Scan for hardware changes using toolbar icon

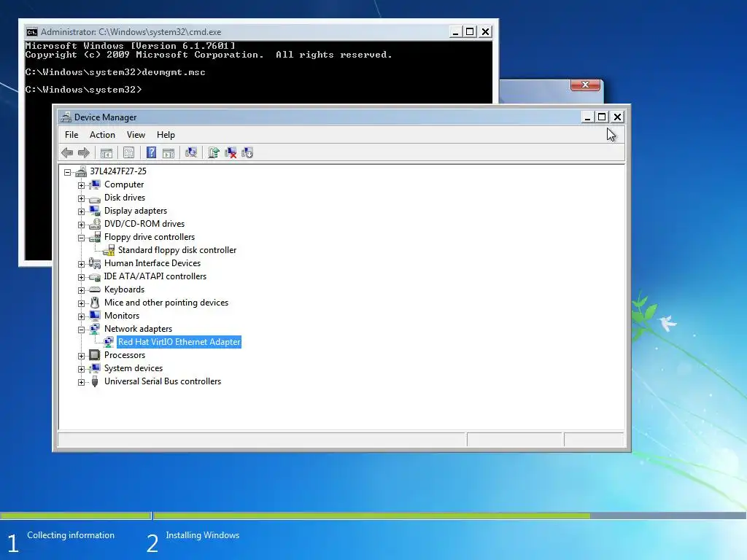coord(191,153)
